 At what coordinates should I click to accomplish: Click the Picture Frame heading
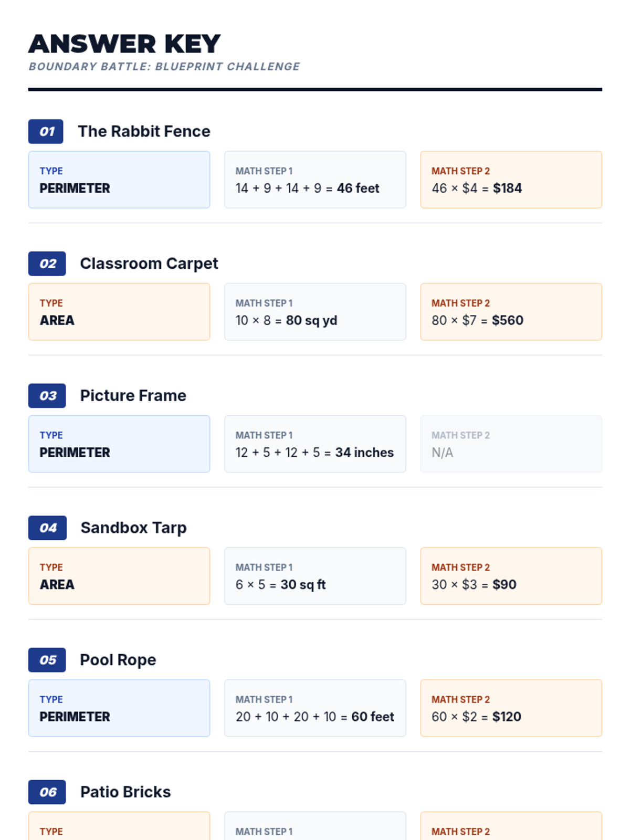coord(133,396)
